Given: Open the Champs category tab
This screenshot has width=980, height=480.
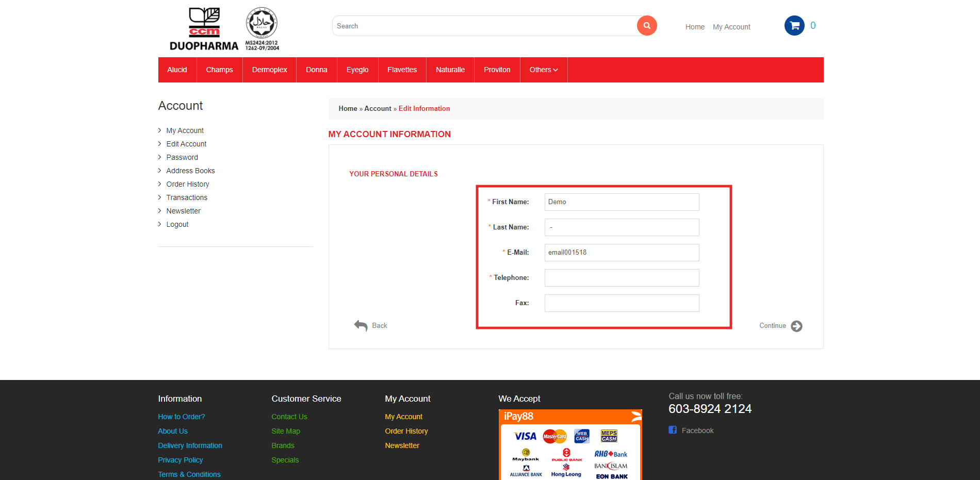Looking at the screenshot, I should pos(219,70).
